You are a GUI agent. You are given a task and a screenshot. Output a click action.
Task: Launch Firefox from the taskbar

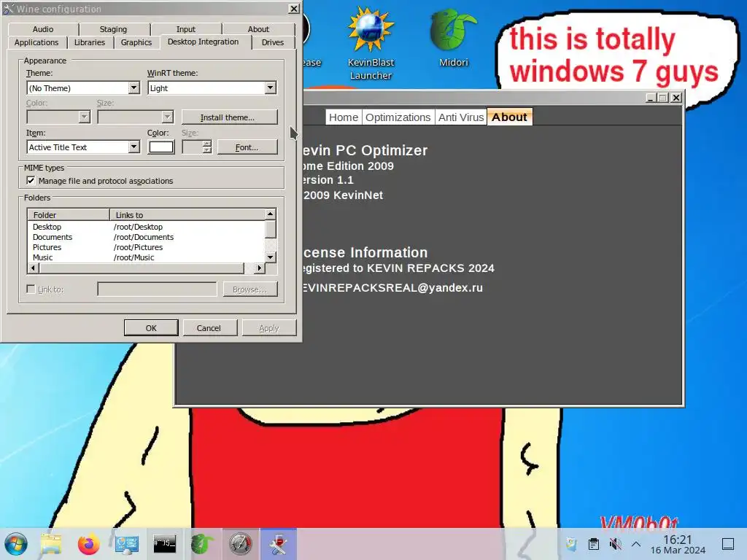pyautogui.click(x=88, y=544)
